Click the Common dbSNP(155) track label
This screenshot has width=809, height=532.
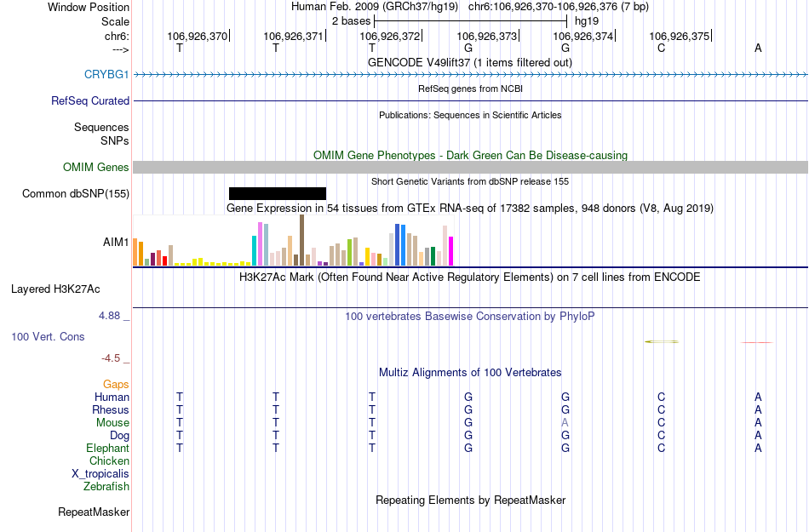coord(75,193)
